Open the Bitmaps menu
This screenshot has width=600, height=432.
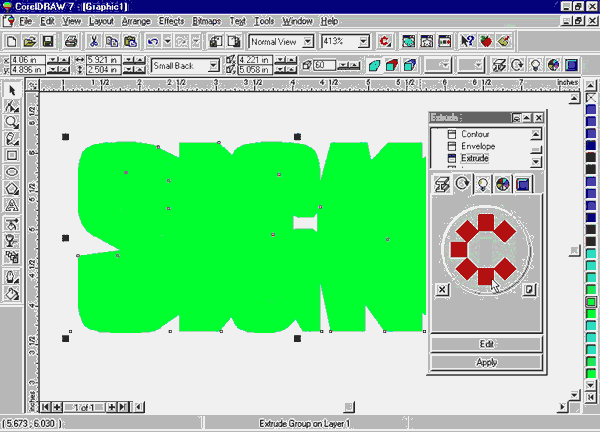coord(207,21)
